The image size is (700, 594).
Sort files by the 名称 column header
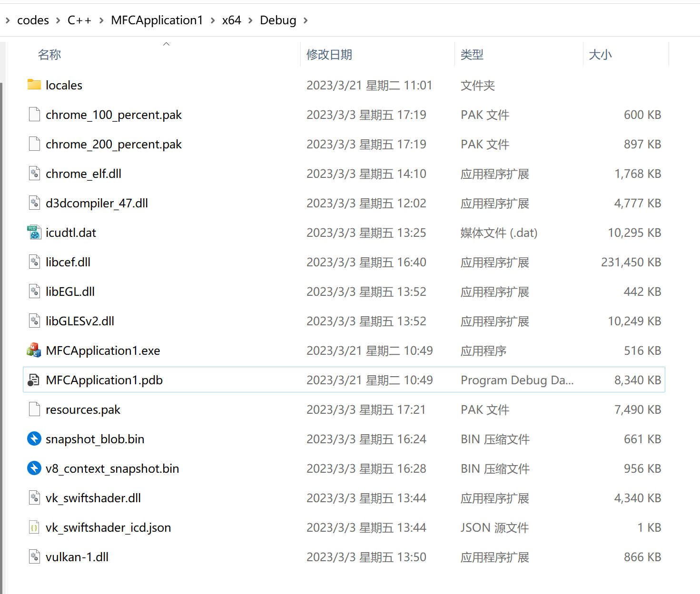click(49, 55)
